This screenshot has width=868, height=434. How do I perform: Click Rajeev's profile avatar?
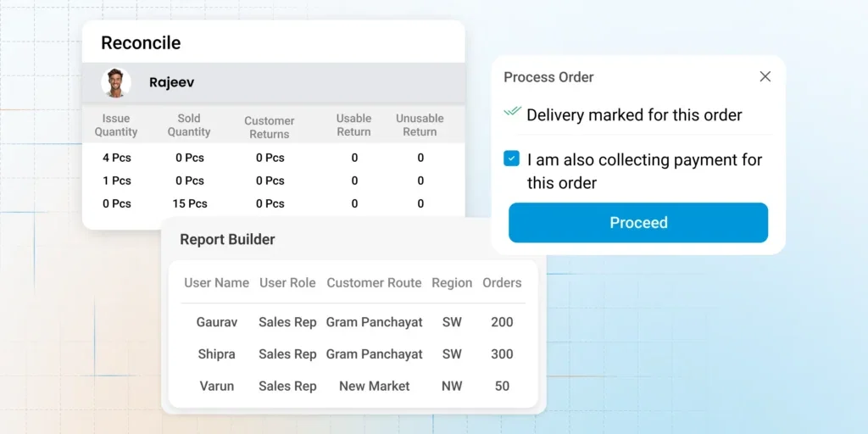click(x=116, y=83)
